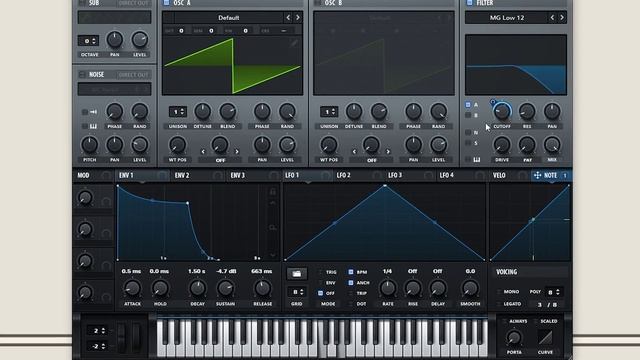The image size is (640, 360).
Task: Enable portamento SCALED option
Action: click(536, 321)
